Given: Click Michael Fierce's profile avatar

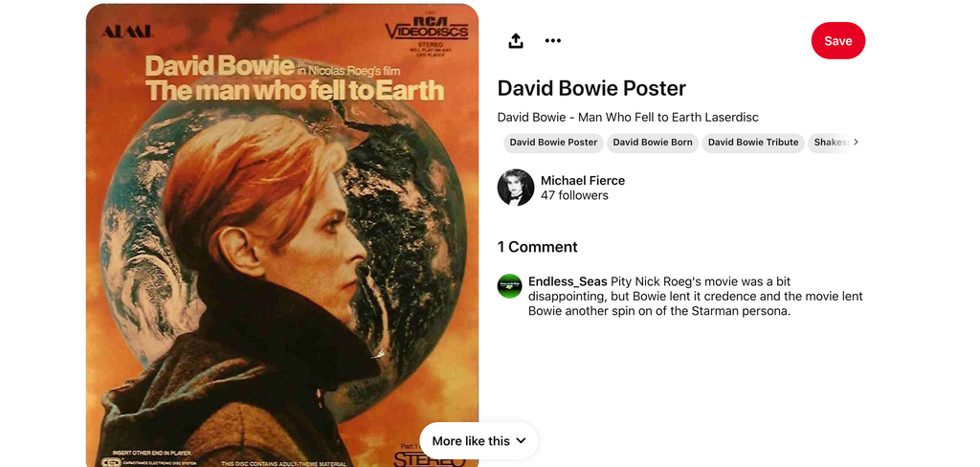Looking at the screenshot, I should pos(516,188).
